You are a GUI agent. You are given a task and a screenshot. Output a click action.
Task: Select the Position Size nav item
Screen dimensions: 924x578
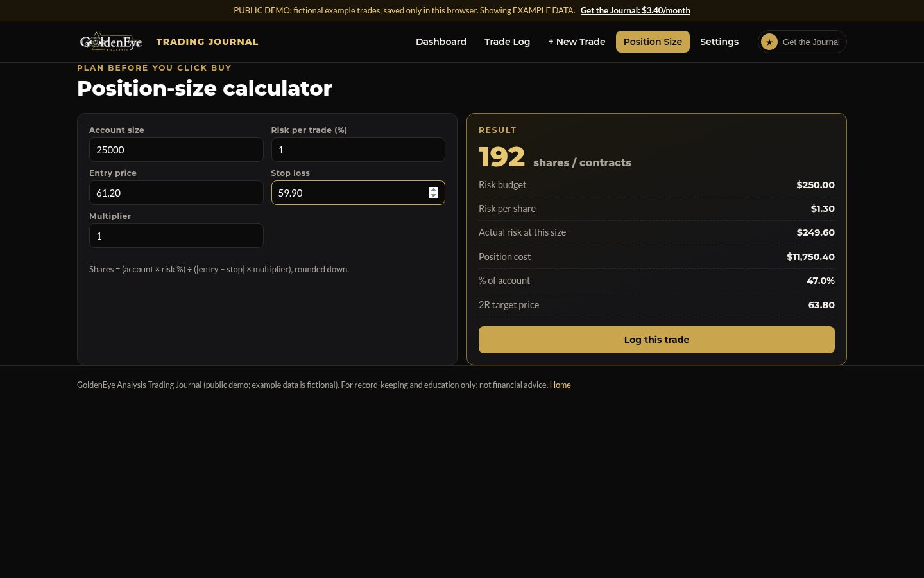(x=653, y=42)
